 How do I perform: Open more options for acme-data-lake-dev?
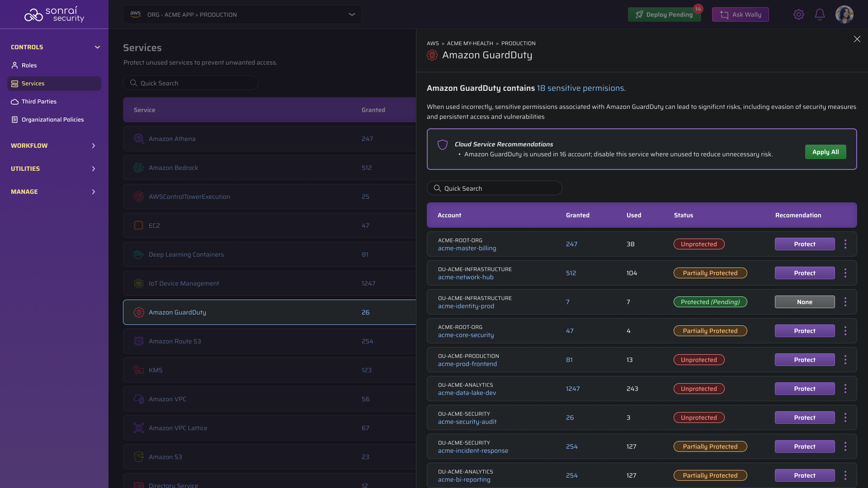tap(845, 389)
